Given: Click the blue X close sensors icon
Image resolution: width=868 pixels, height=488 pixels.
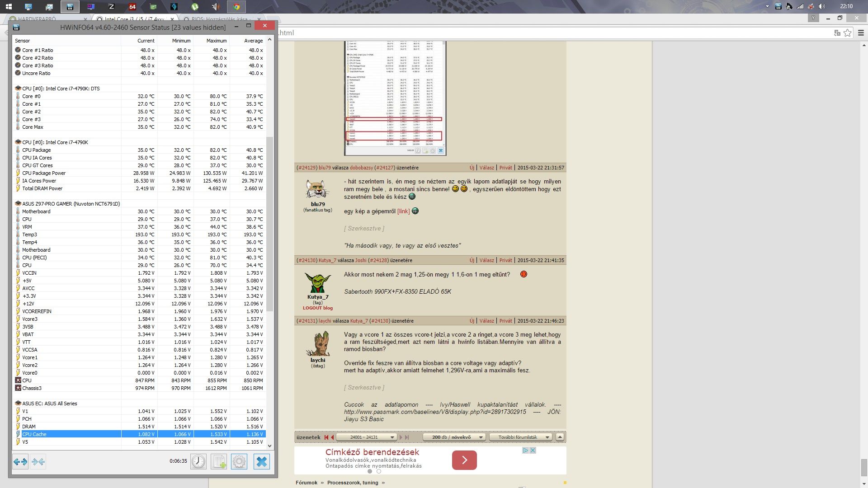Looking at the screenshot, I should click(x=261, y=461).
